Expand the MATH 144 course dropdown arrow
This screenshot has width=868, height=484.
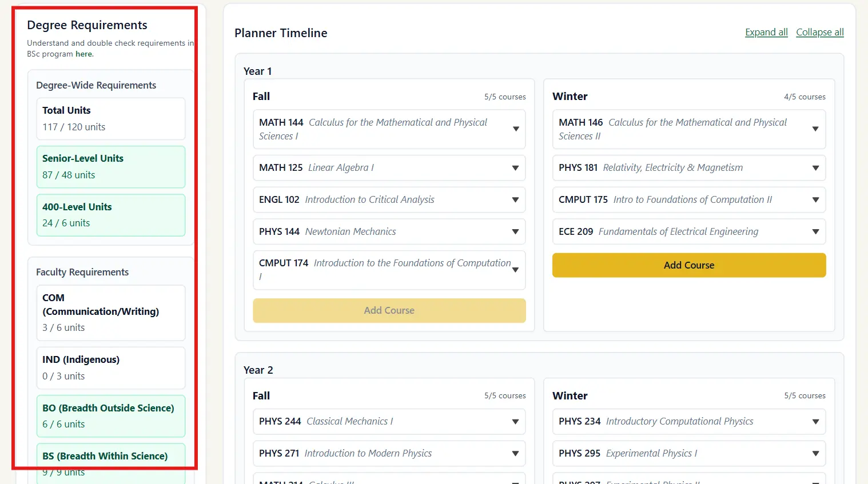pos(516,129)
